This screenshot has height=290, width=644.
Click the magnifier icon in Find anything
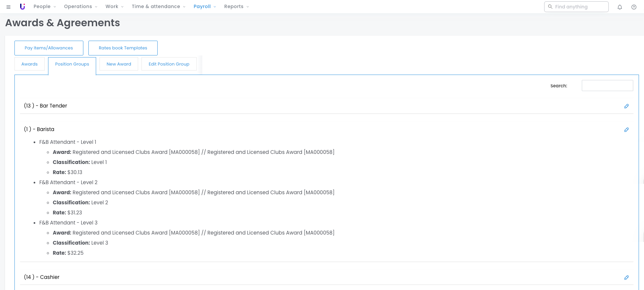(550, 7)
